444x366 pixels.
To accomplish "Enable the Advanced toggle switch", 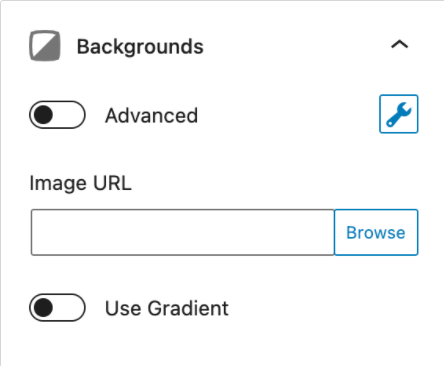I will pyautogui.click(x=57, y=115).
